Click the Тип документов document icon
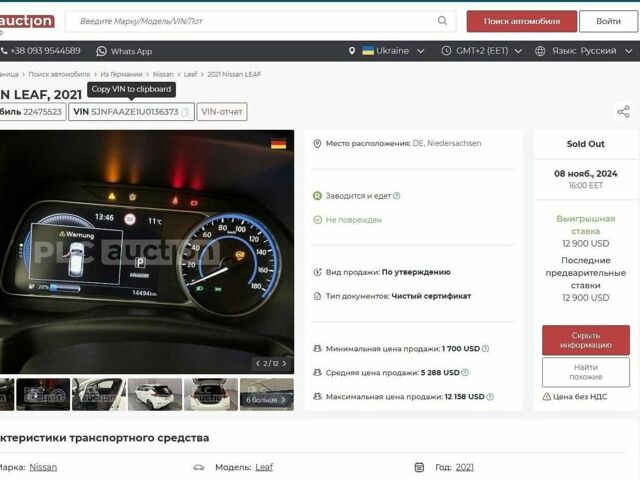The image size is (640, 480). [317, 296]
